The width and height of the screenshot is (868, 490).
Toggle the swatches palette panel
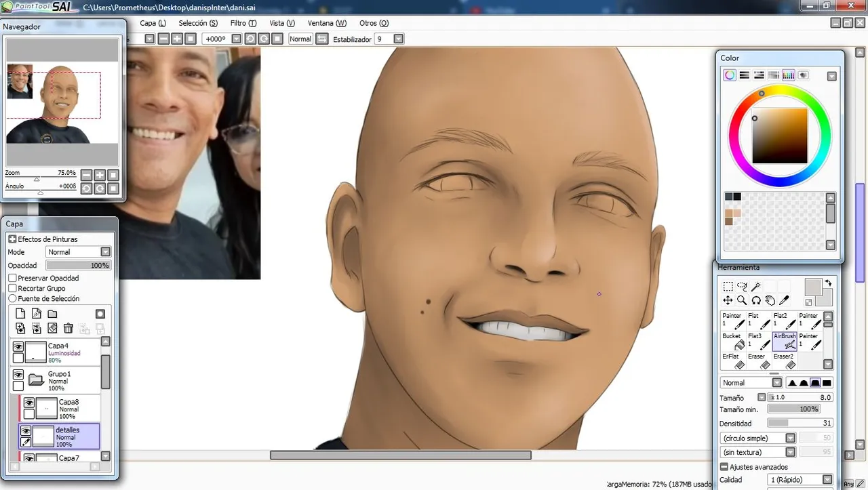789,75
